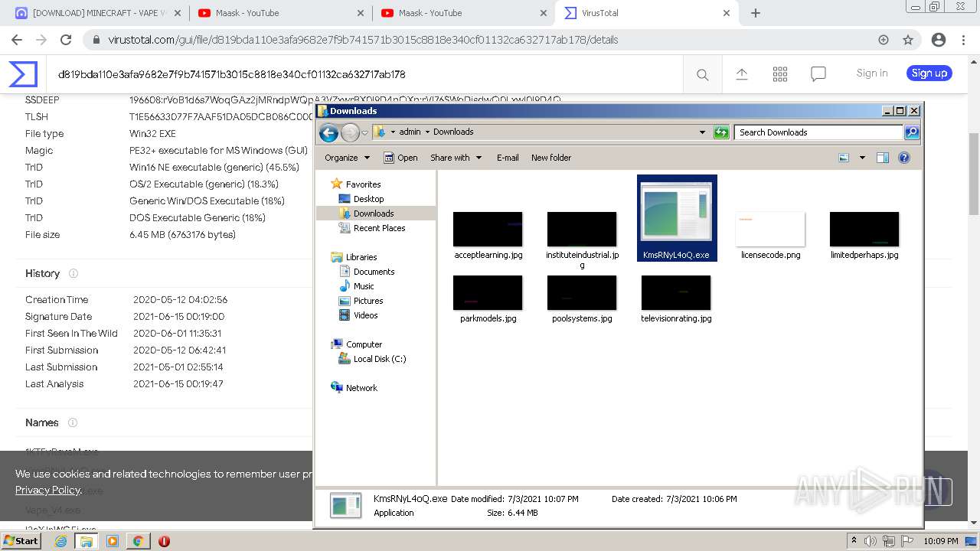The height and width of the screenshot is (551, 980).
Task: Click the Explorer refresh icon
Action: click(721, 132)
